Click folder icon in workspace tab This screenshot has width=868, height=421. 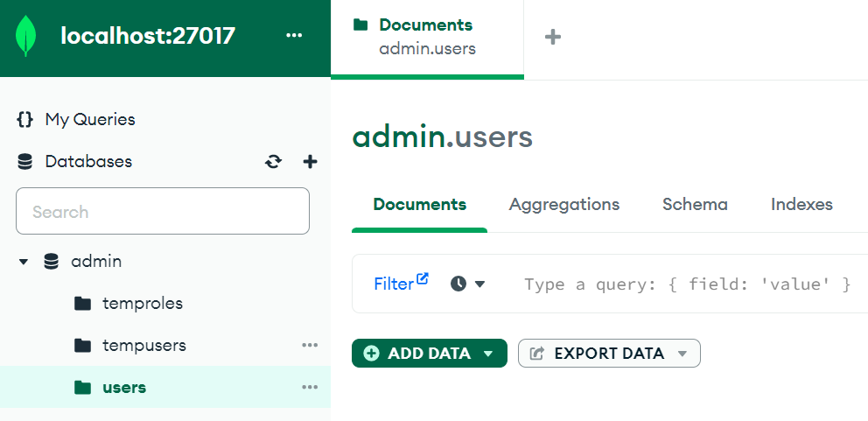coord(360,25)
